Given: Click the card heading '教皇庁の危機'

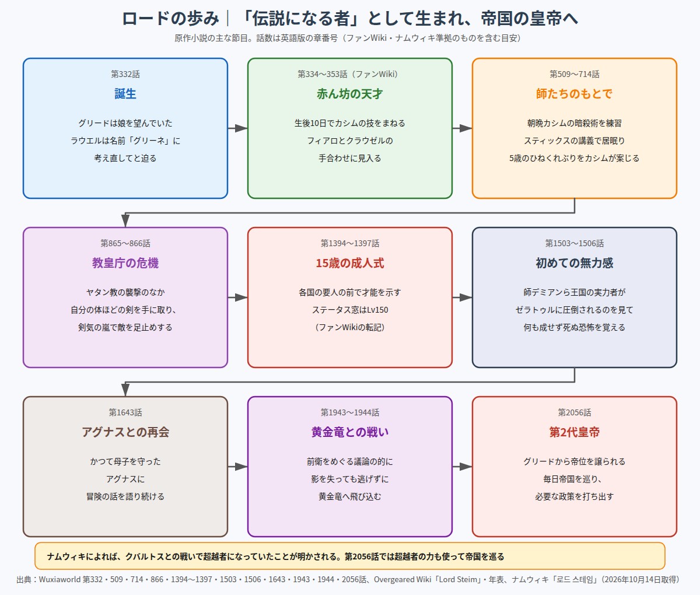Looking at the screenshot, I should coord(125,263).
